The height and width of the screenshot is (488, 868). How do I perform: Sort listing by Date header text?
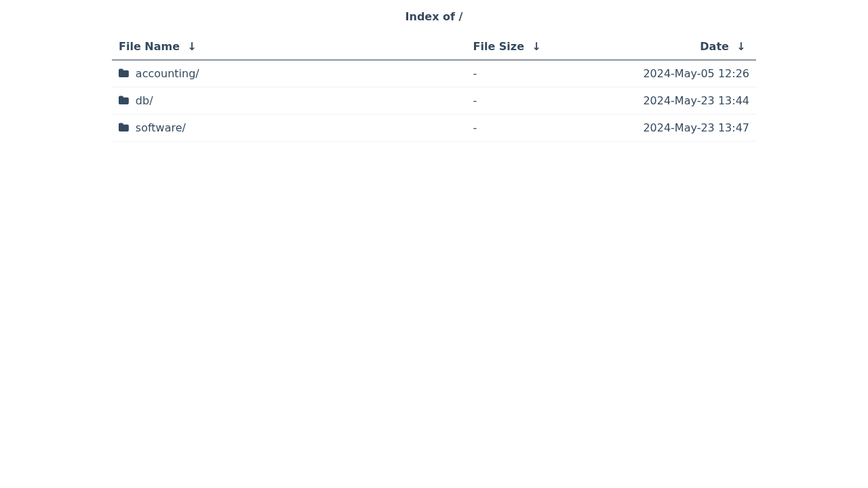pyautogui.click(x=714, y=47)
